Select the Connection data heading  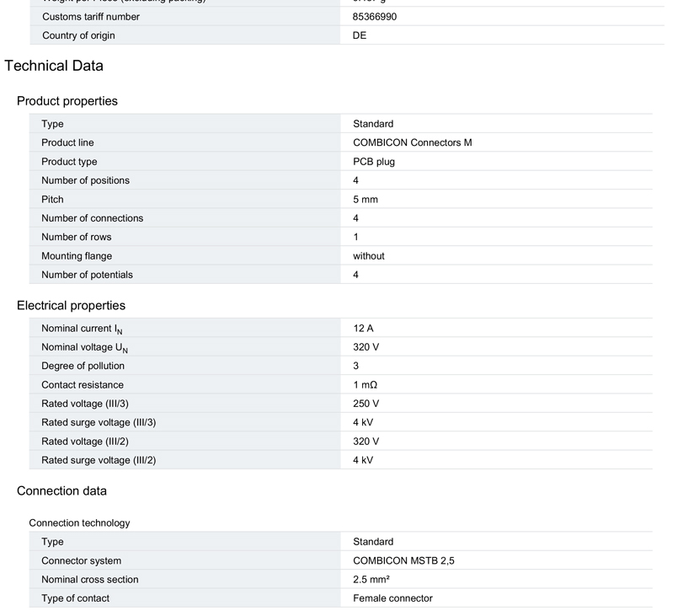61,491
